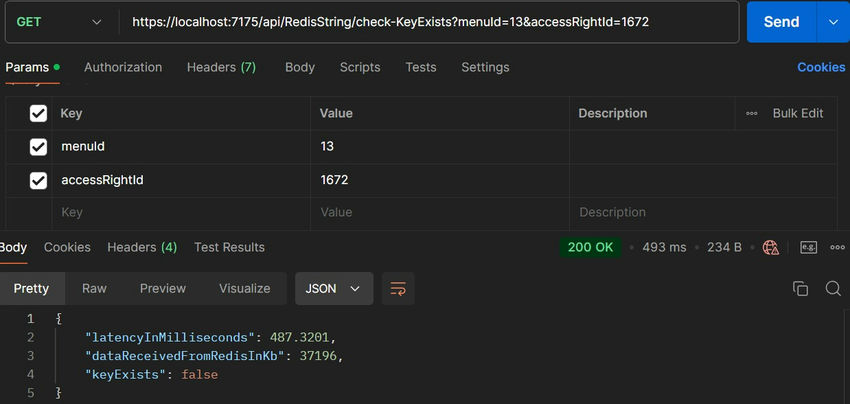Click the request URL input field
The image size is (850, 404).
point(428,22)
